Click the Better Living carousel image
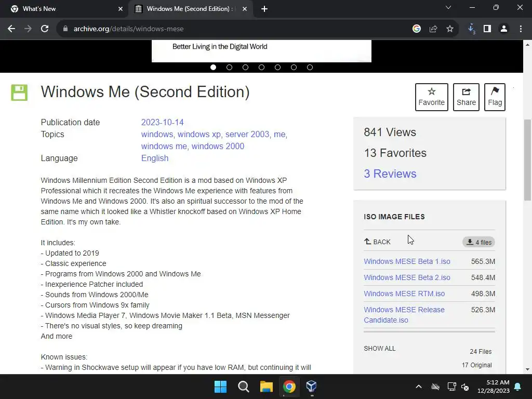This screenshot has height=399, width=532. pos(262,51)
